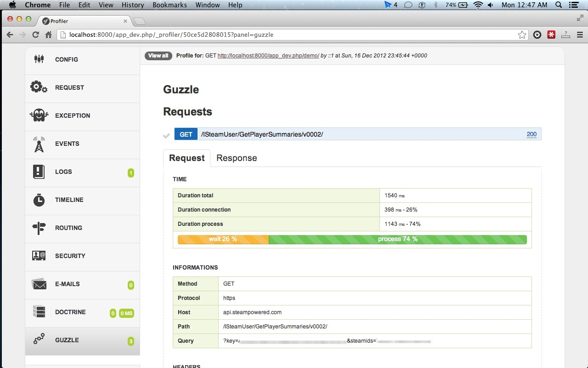Open the History menu

click(x=133, y=5)
